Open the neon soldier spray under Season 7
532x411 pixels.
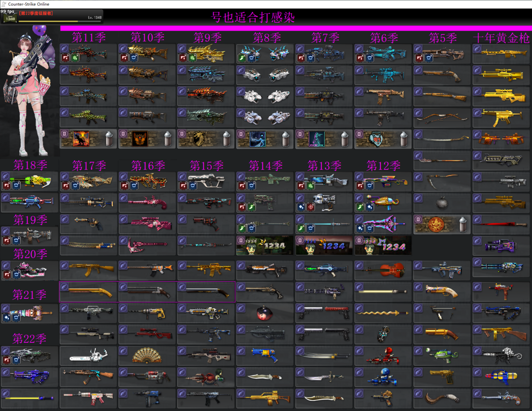click(324, 139)
